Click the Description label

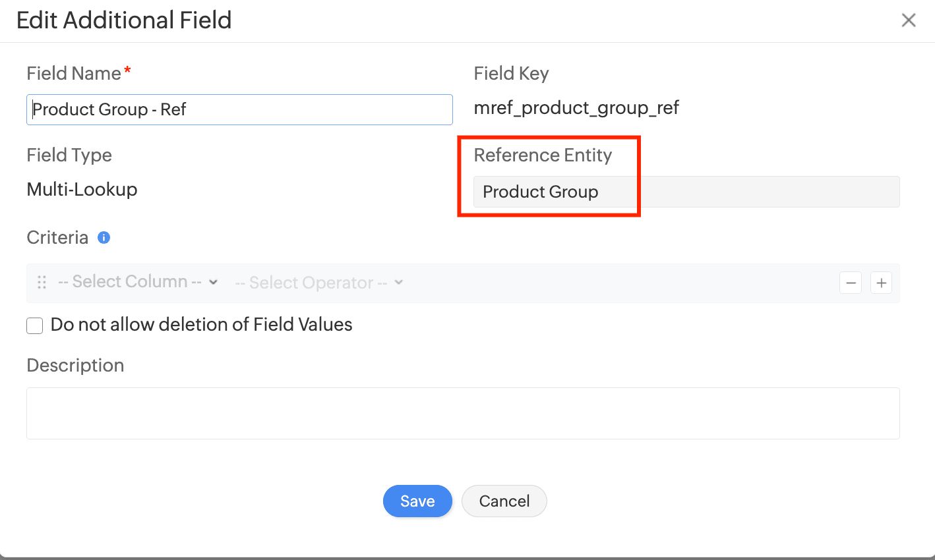[x=75, y=366]
